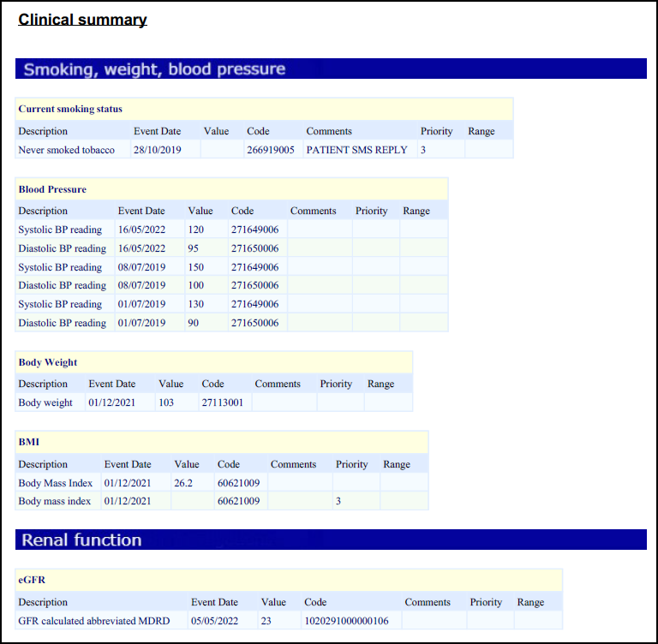
Task: Click the Blood Pressure table title
Action: (52, 189)
